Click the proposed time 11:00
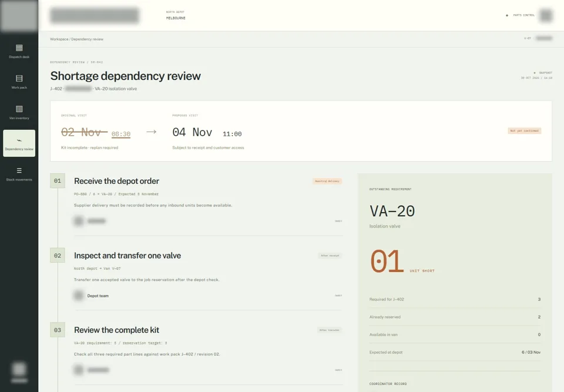The image size is (564, 392). (232, 134)
